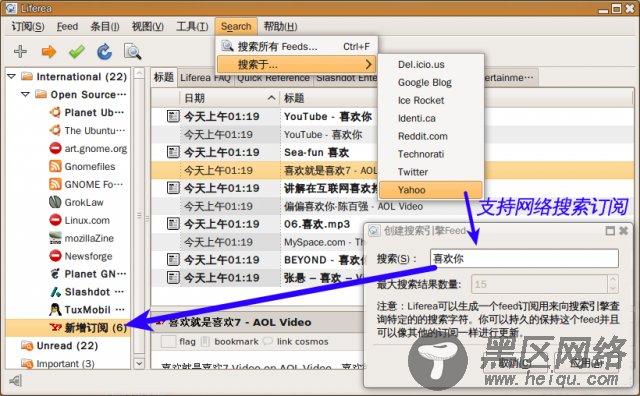This screenshot has width=640, height=396.
Task: Click the Unread search folder icon
Action: click(27, 346)
